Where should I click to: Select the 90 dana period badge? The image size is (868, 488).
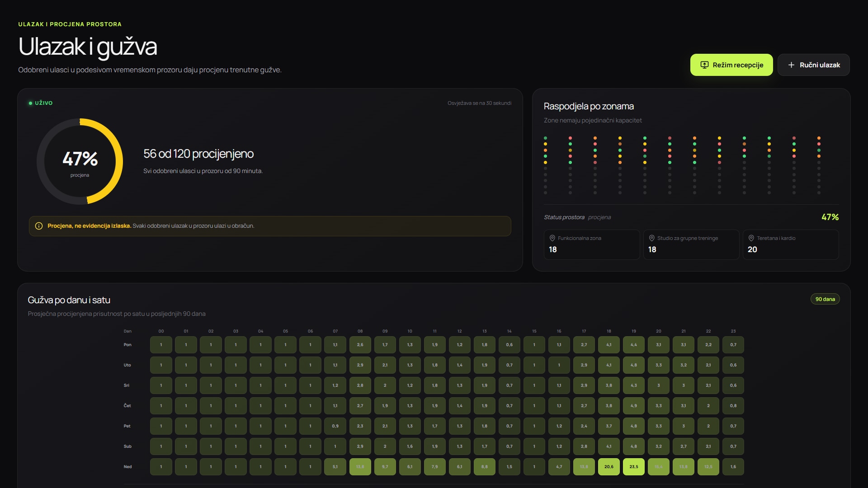pos(825,299)
